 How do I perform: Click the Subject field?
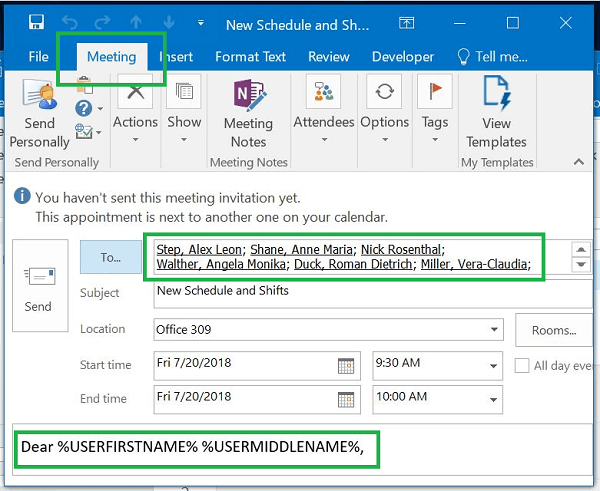coord(373,294)
